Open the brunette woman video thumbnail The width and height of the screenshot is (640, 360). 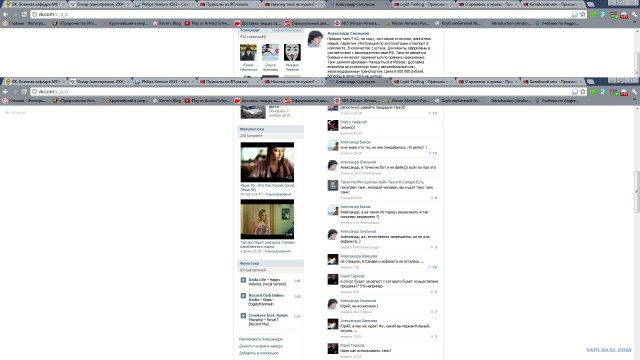click(x=267, y=162)
